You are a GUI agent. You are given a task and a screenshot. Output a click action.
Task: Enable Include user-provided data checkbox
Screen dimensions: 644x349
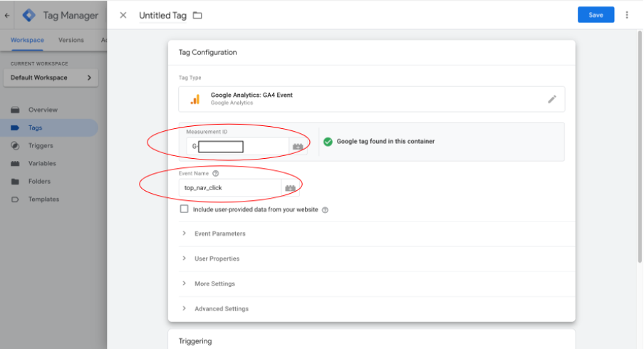pyautogui.click(x=184, y=209)
